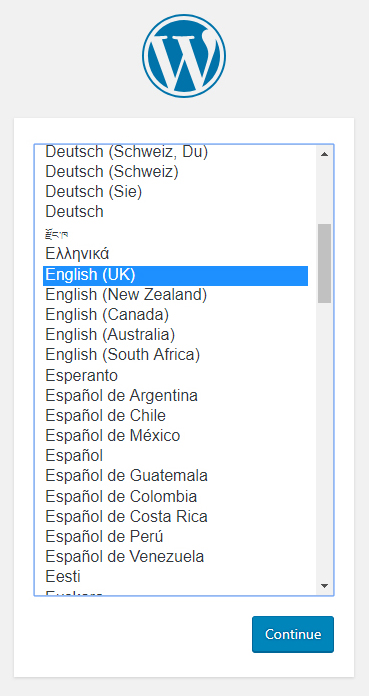Select Español de Argentina
This screenshot has width=369, height=696.
coord(175,395)
